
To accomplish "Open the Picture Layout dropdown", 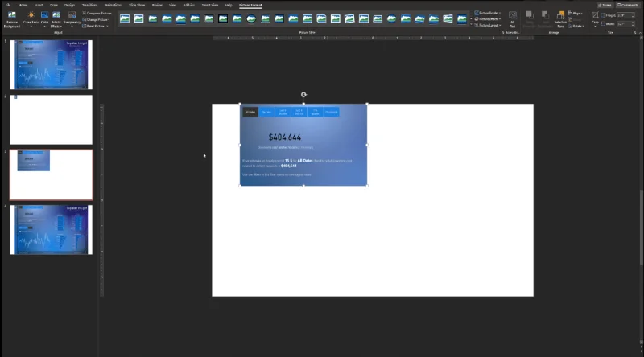I will [x=488, y=25].
